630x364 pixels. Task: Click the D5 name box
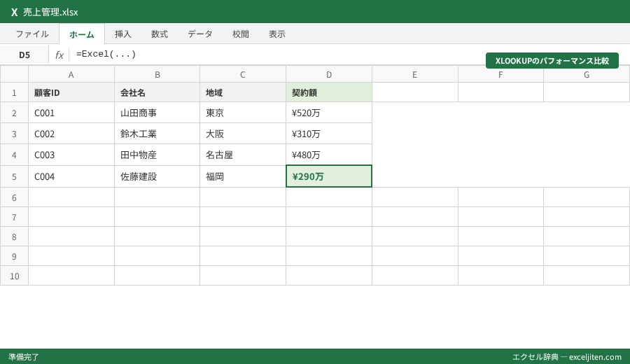[x=24, y=55]
